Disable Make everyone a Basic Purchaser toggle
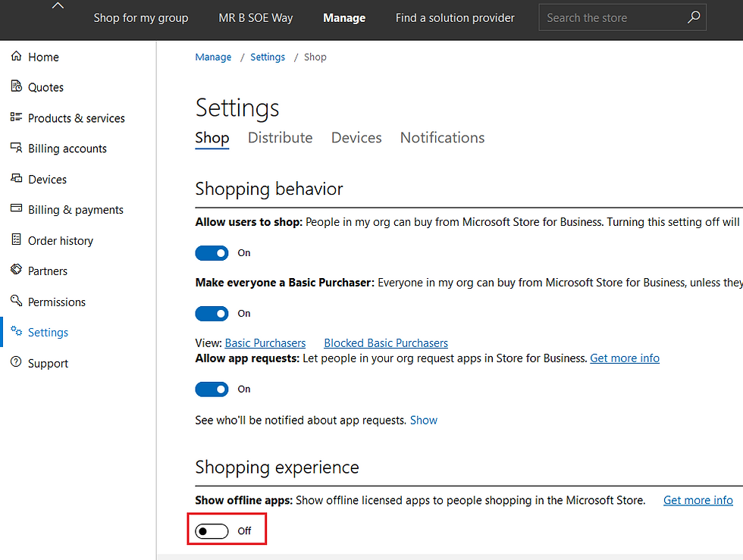 pyautogui.click(x=212, y=314)
